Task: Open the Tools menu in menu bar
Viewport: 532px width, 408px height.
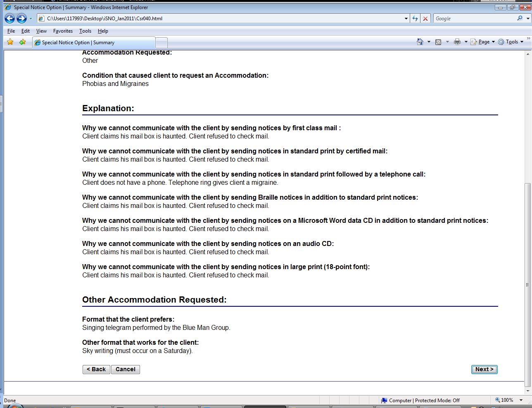Action: tap(85, 31)
